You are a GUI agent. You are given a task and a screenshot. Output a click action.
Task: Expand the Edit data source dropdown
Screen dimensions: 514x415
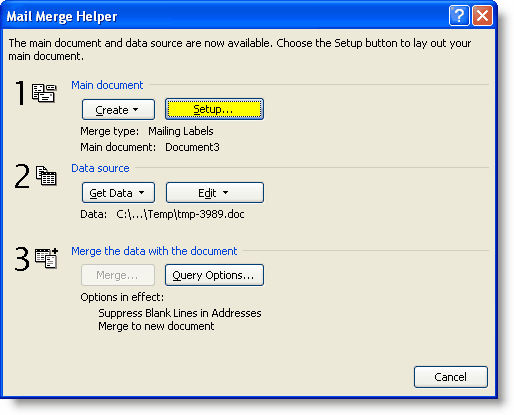pyautogui.click(x=215, y=193)
